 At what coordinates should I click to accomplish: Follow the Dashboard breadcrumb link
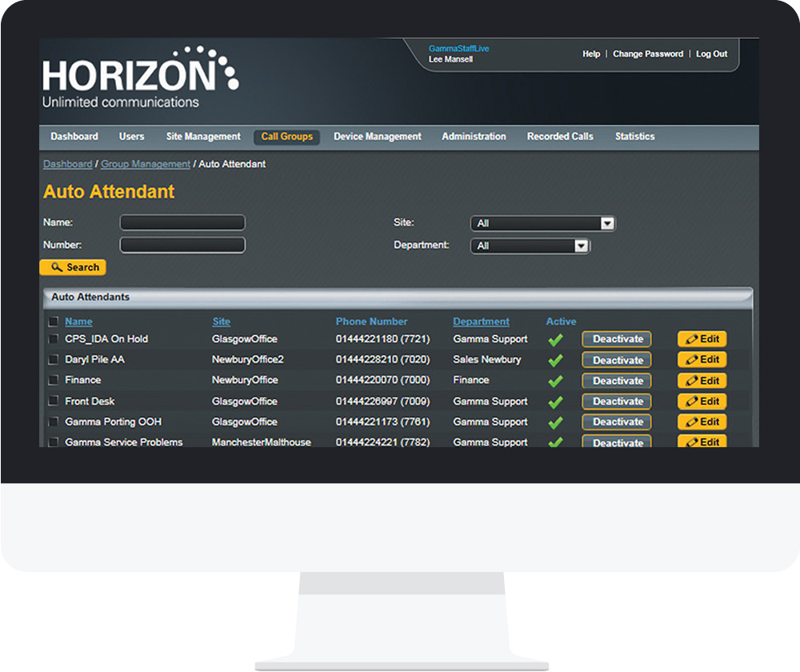coord(68,164)
